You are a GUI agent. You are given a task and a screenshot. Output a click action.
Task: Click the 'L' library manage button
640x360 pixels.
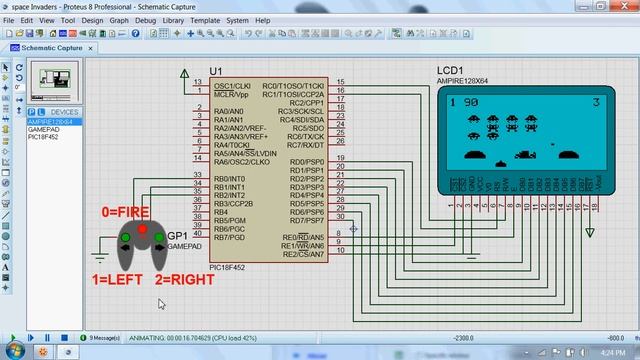(41, 112)
